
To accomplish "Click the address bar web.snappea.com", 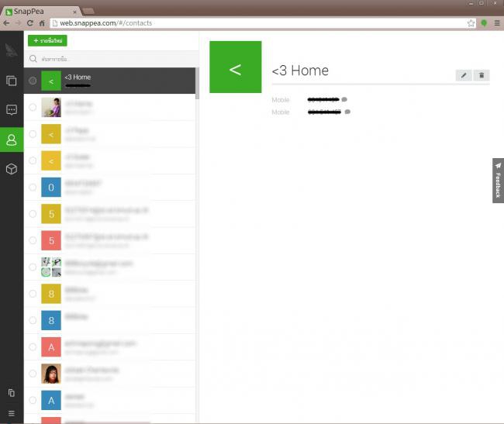I will (259, 23).
